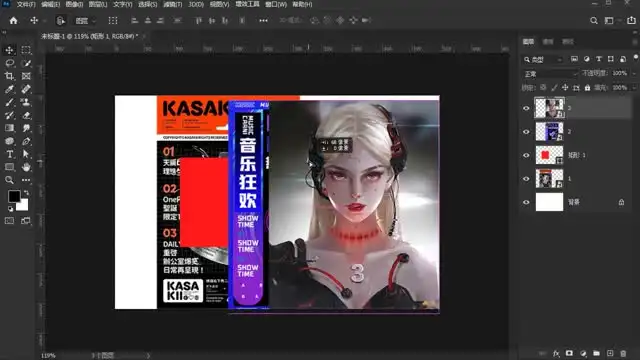Open the 文件(F) menu
Screen dimensions: 640x360
[26, 4]
